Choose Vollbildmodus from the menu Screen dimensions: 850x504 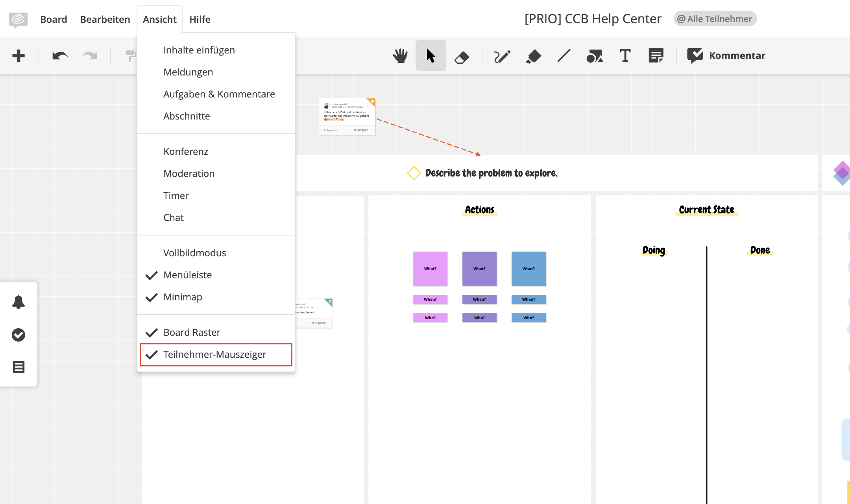194,253
